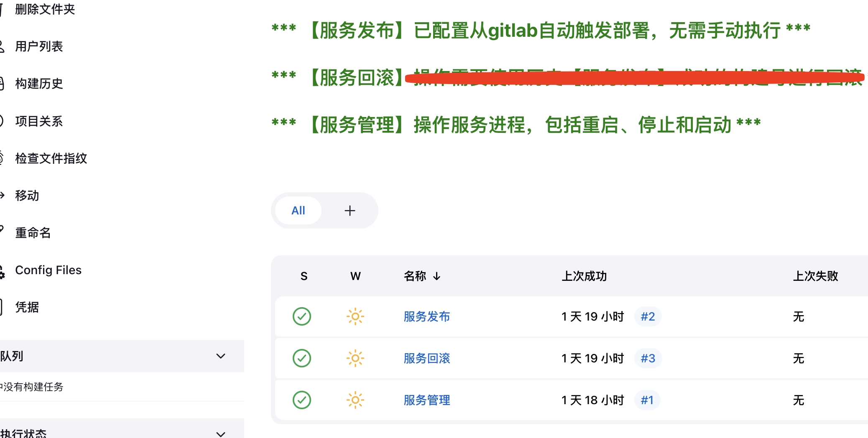Screen dimensions: 868x438
Task: Click the 【服务管理】 description line
Action: click(x=516, y=125)
